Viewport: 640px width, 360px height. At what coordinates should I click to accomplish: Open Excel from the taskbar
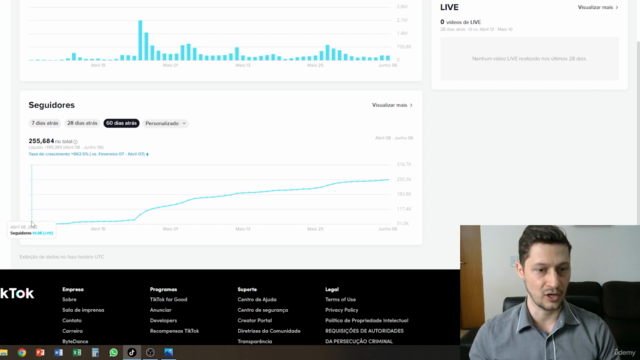coord(77,353)
